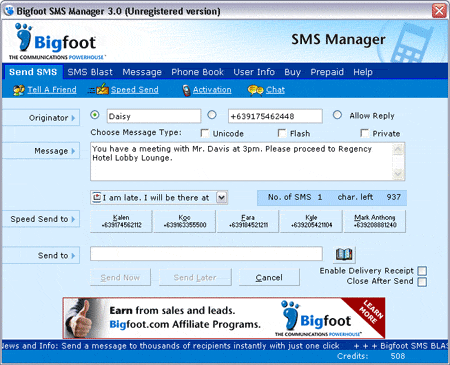The width and height of the screenshot is (450, 365).
Task: Click the Chat link
Action: click(275, 90)
